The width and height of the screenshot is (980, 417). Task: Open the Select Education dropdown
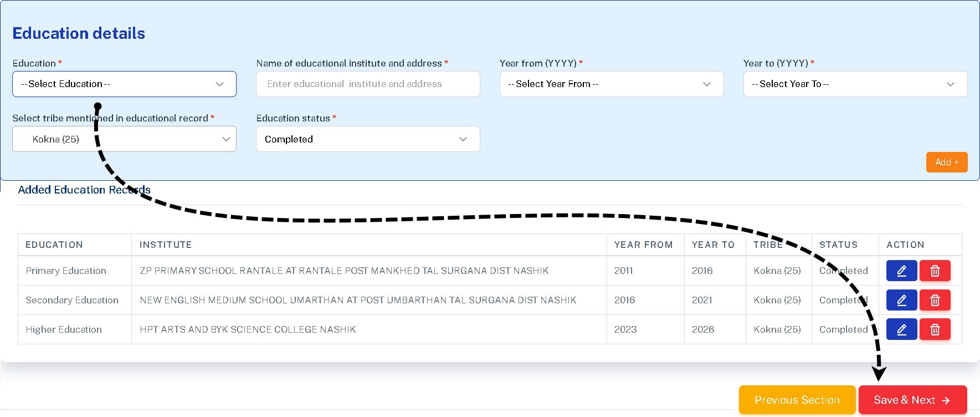click(x=124, y=84)
